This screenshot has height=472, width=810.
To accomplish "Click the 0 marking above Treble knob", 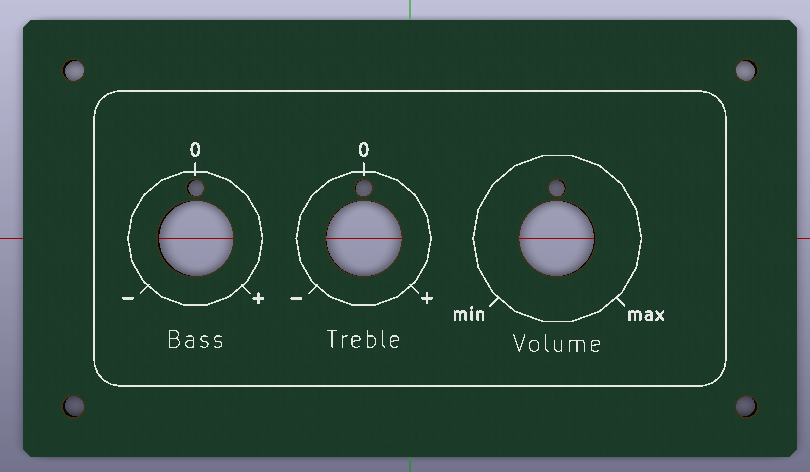I will point(364,150).
